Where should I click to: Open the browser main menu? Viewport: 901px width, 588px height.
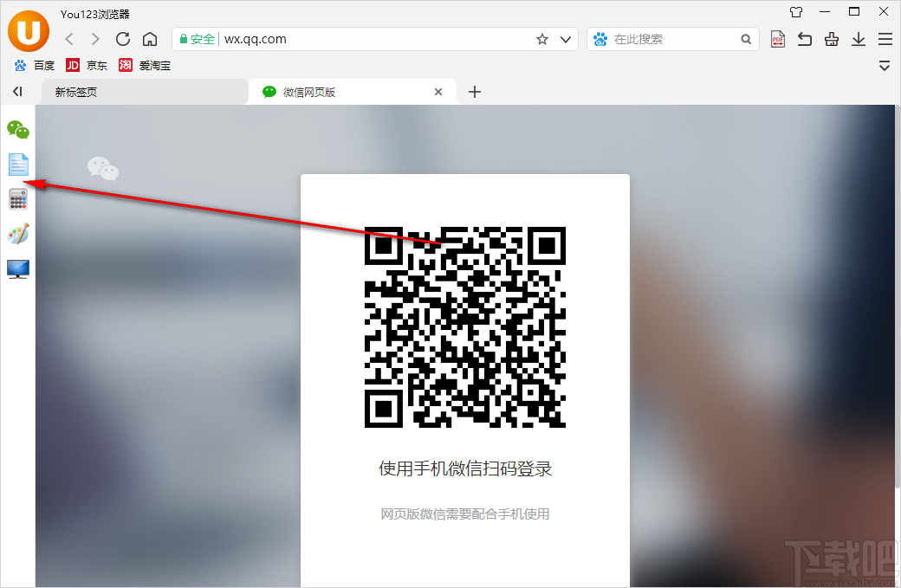pyautogui.click(x=885, y=39)
